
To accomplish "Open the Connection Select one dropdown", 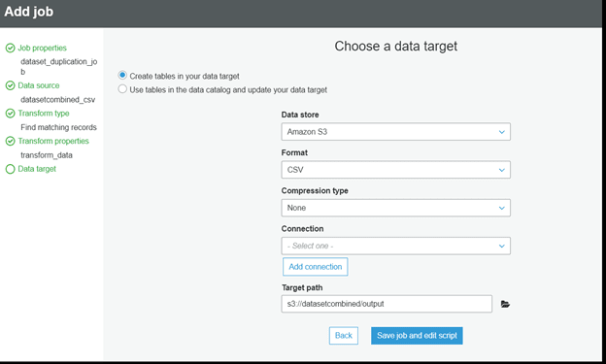I will (x=396, y=246).
